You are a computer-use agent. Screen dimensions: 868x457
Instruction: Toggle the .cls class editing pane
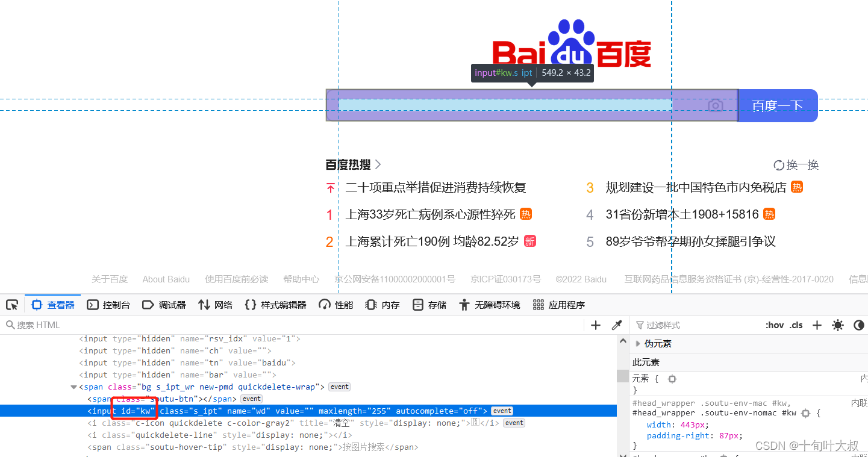(x=796, y=325)
